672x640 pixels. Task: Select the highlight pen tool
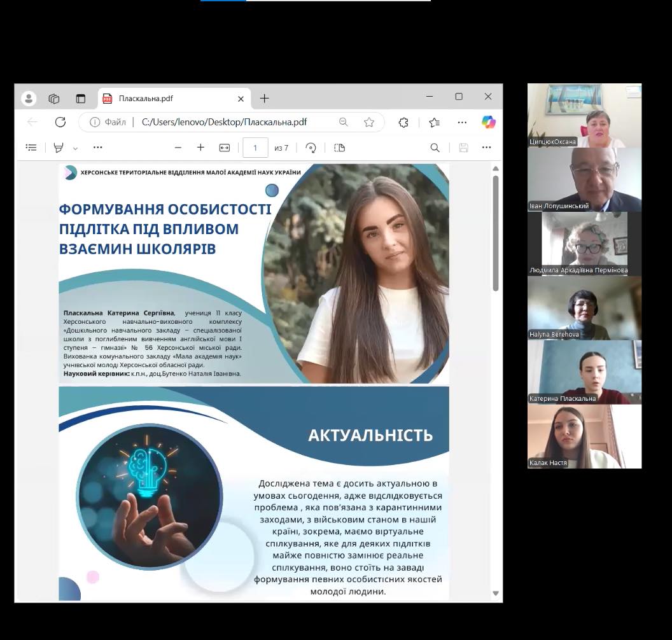pos(59,148)
